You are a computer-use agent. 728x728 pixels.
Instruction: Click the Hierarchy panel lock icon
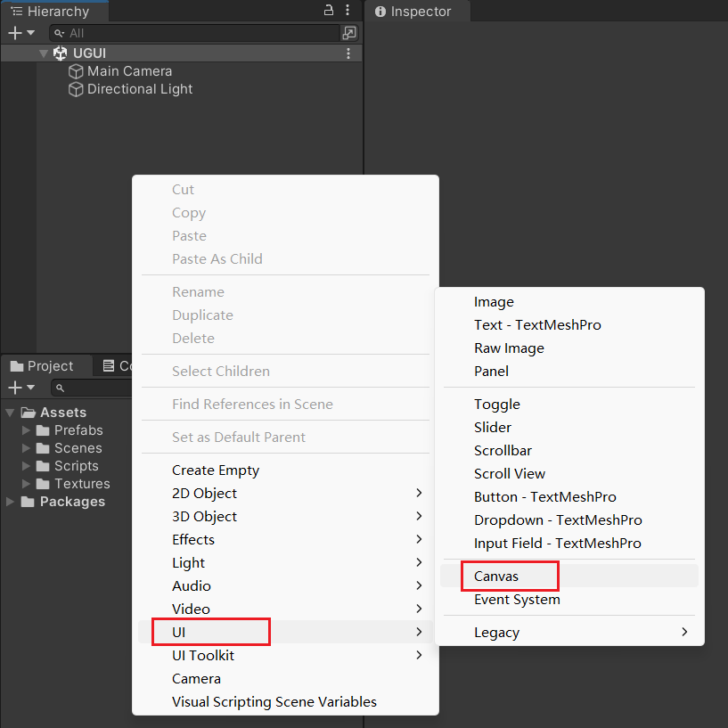[328, 10]
